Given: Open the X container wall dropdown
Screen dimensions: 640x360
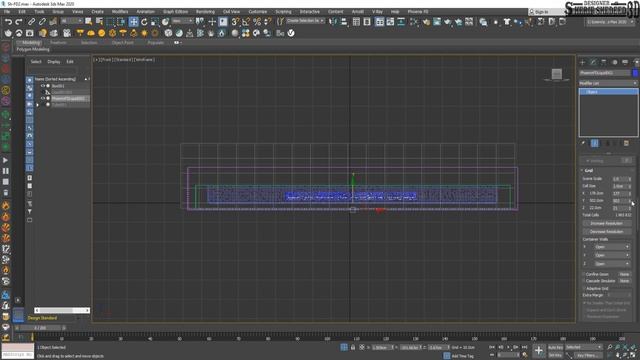Looking at the screenshot, I should tap(611, 247).
